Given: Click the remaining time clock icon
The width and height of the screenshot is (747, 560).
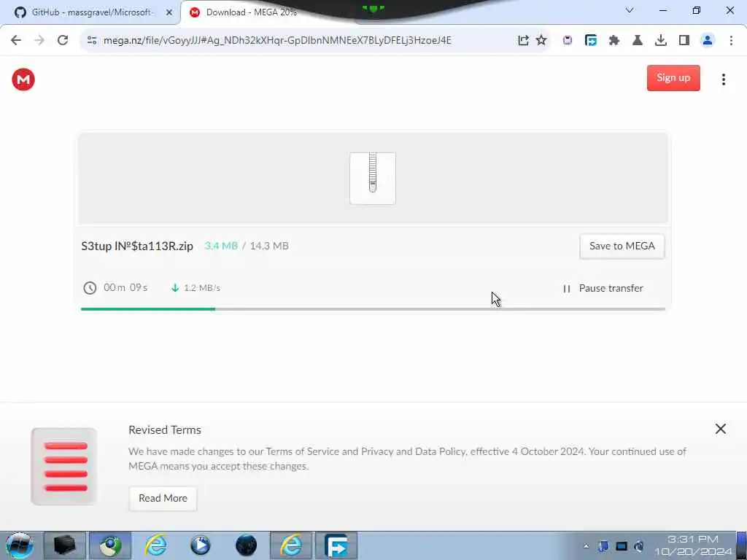Looking at the screenshot, I should pyautogui.click(x=90, y=288).
